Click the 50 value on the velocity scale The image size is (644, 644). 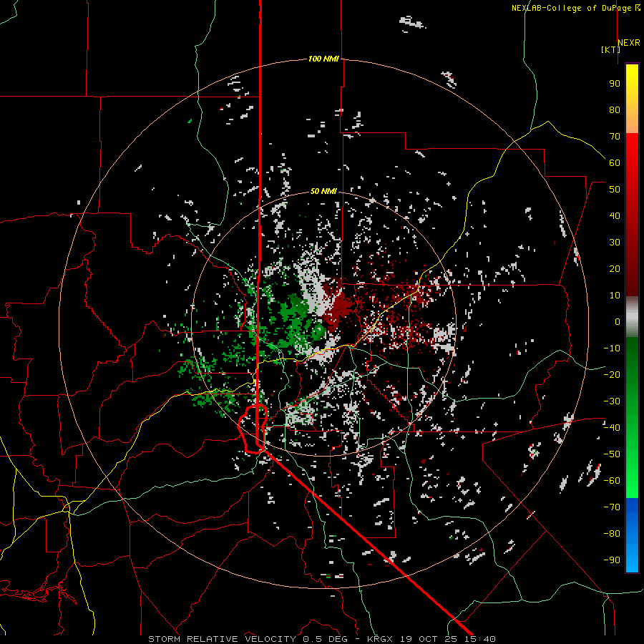[x=615, y=190]
